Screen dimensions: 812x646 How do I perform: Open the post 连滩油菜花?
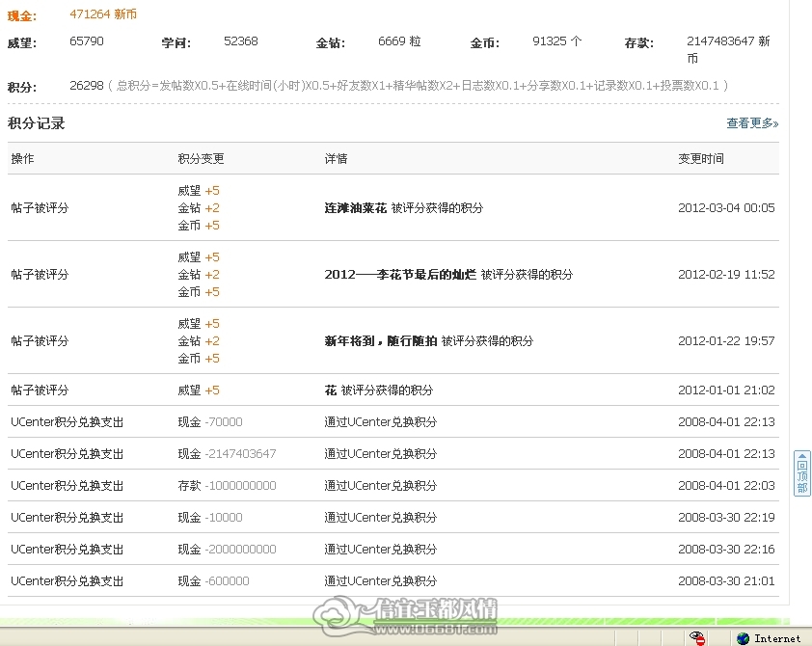tap(356, 208)
